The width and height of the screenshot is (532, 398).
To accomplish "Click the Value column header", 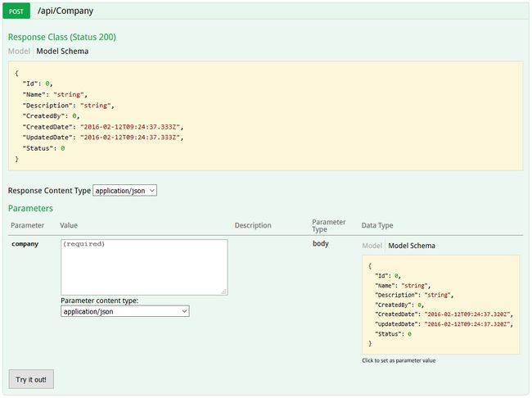I will point(69,225).
